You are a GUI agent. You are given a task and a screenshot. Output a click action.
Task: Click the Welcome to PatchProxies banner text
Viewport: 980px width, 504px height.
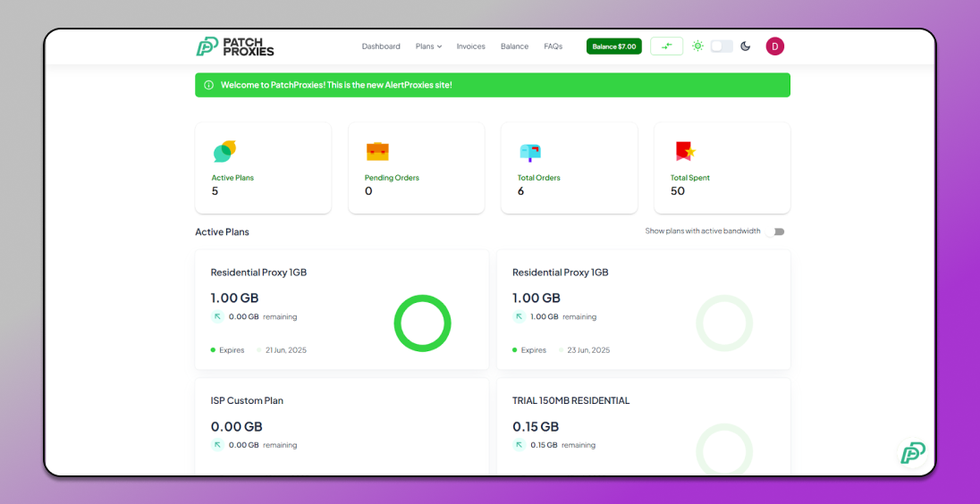click(336, 85)
